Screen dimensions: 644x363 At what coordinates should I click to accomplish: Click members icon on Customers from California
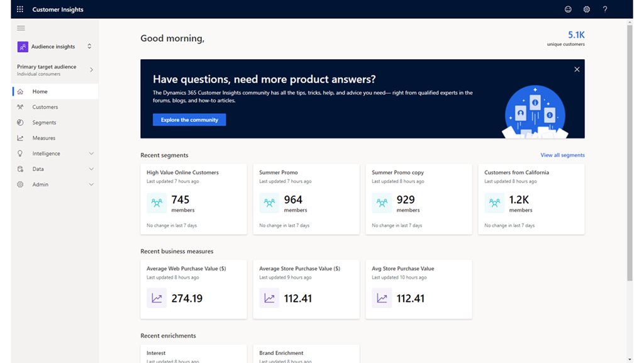494,203
